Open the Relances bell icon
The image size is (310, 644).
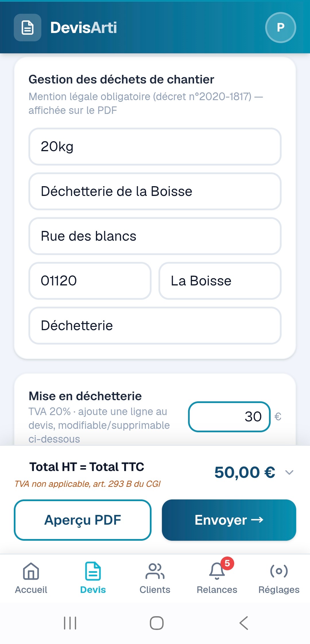(217, 571)
